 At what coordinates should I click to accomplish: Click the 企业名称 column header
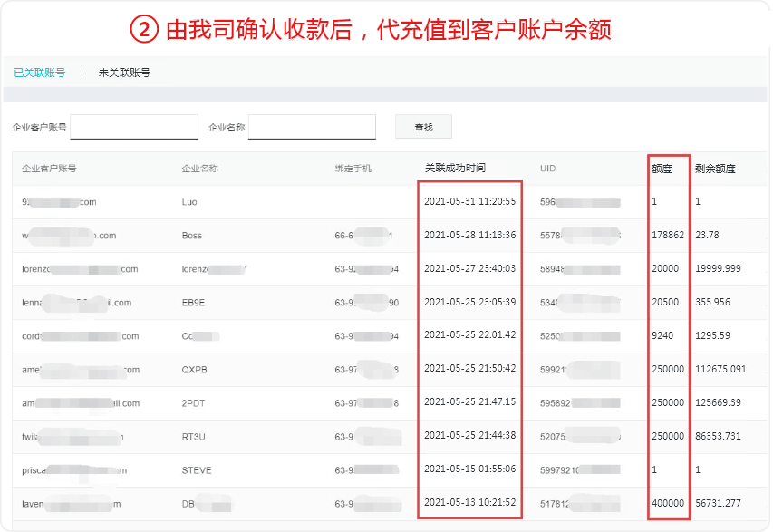click(x=200, y=169)
